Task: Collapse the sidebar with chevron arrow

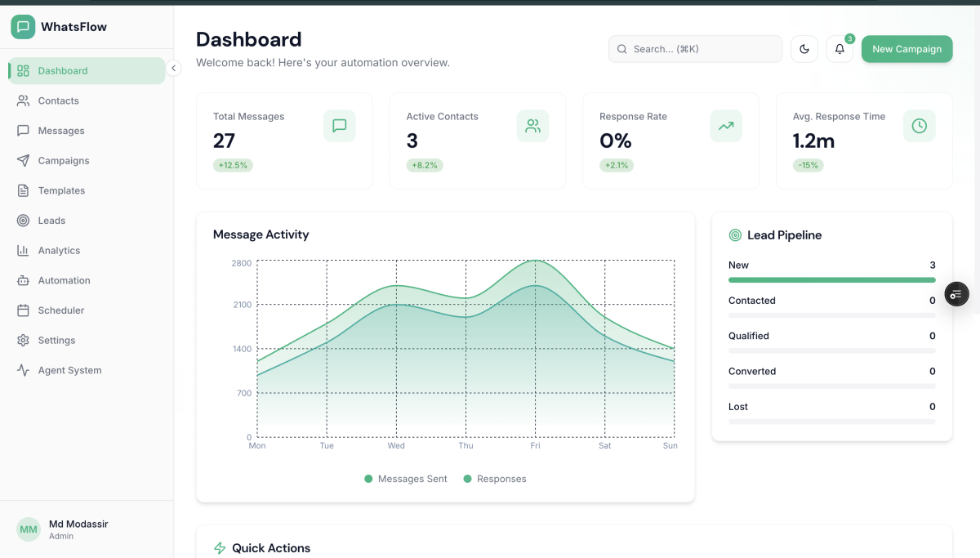Action: pos(173,69)
